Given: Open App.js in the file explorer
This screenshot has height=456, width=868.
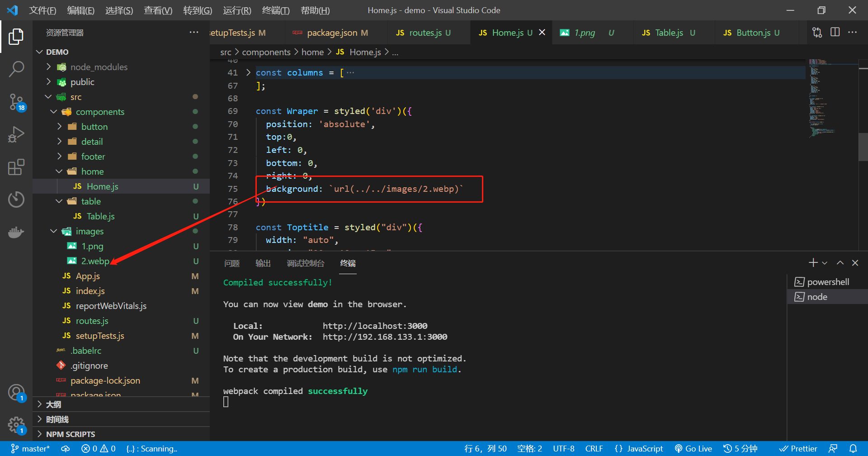Looking at the screenshot, I should [121, 276].
